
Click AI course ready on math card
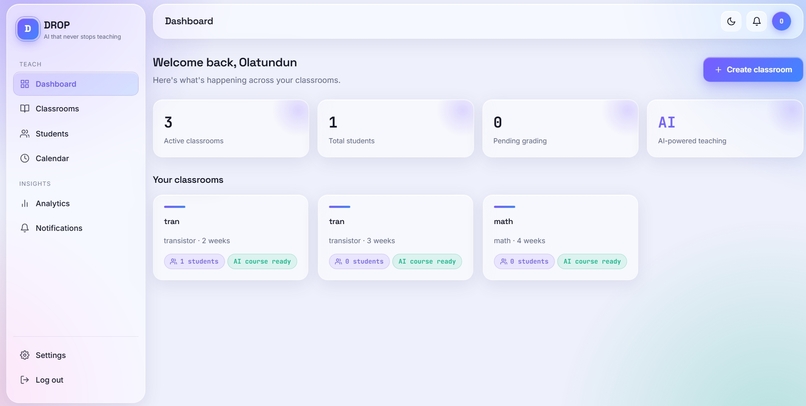point(592,262)
